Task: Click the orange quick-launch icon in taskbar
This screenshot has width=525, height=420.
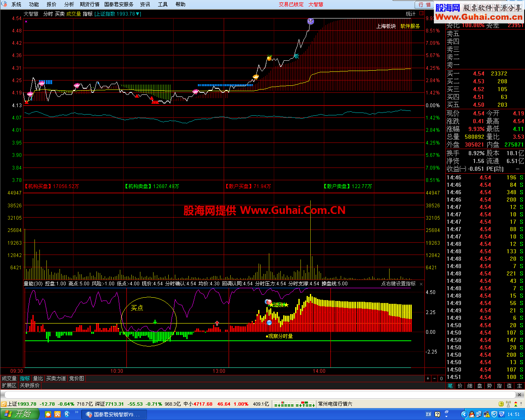Action: coord(57,414)
